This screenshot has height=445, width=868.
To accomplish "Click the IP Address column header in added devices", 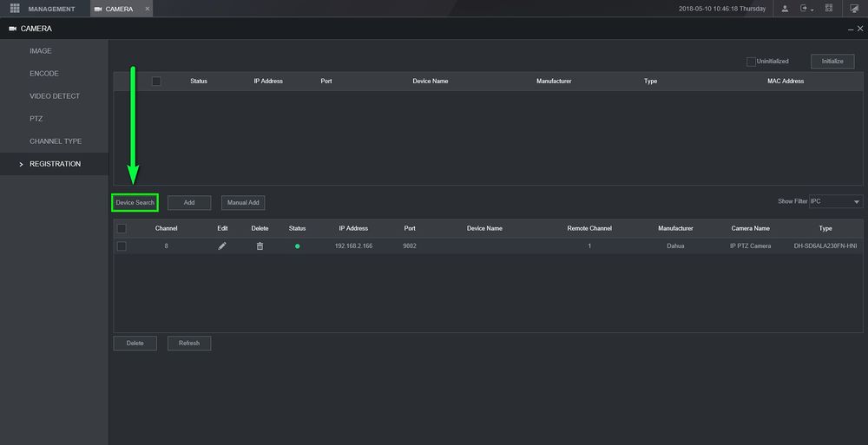I will pyautogui.click(x=353, y=228).
